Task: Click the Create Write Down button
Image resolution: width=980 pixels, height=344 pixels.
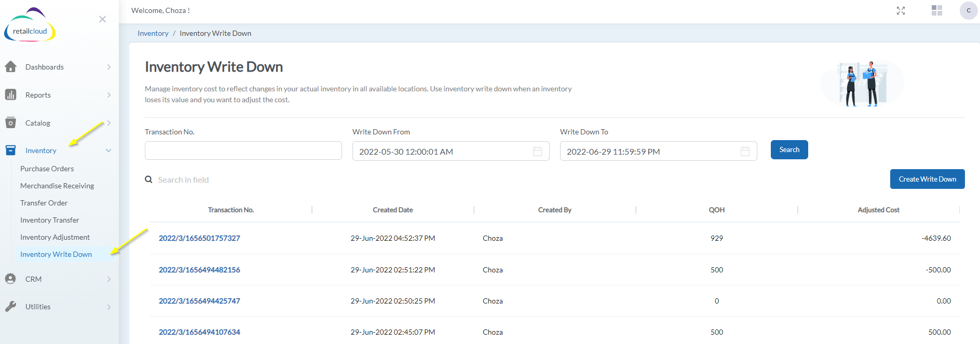Action: (927, 179)
